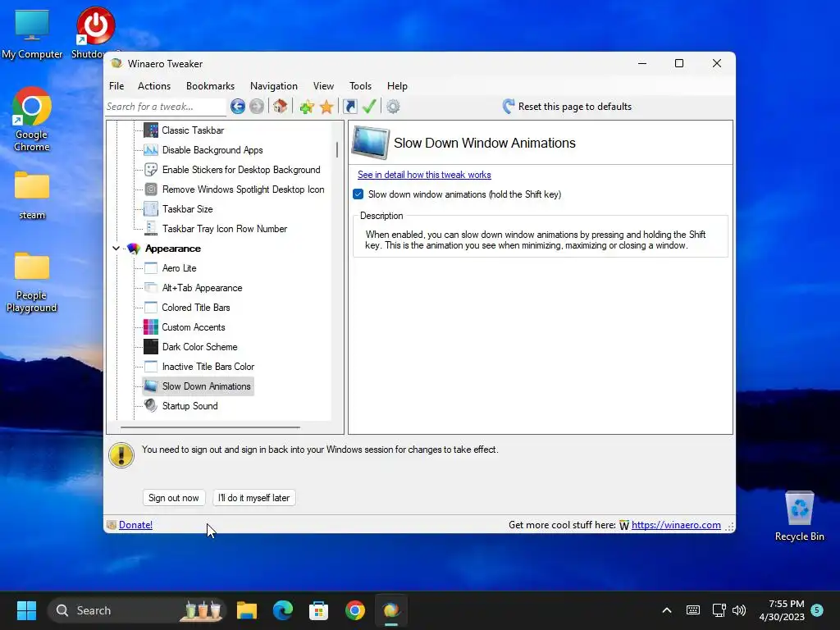
Task: Click the Classic Taskbar icon in tree
Action: [x=151, y=130]
